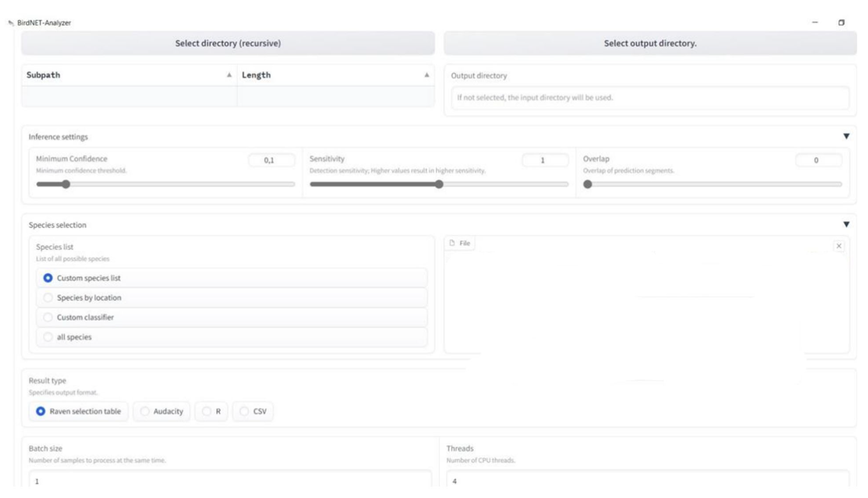
Task: Sort the table by Subpath arrow
Action: click(x=229, y=75)
